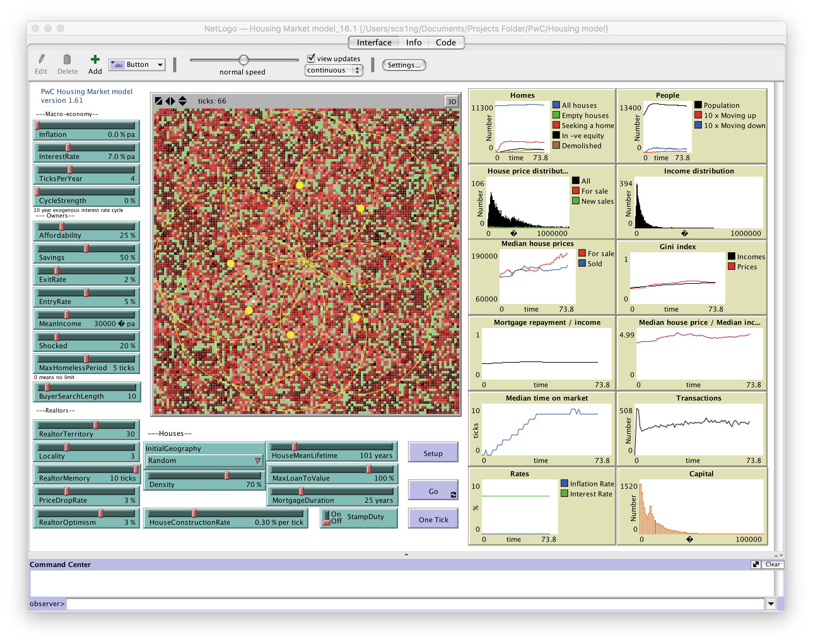Click the Gini index plot
Viewport: 813px width, 644px height.
tap(692, 278)
